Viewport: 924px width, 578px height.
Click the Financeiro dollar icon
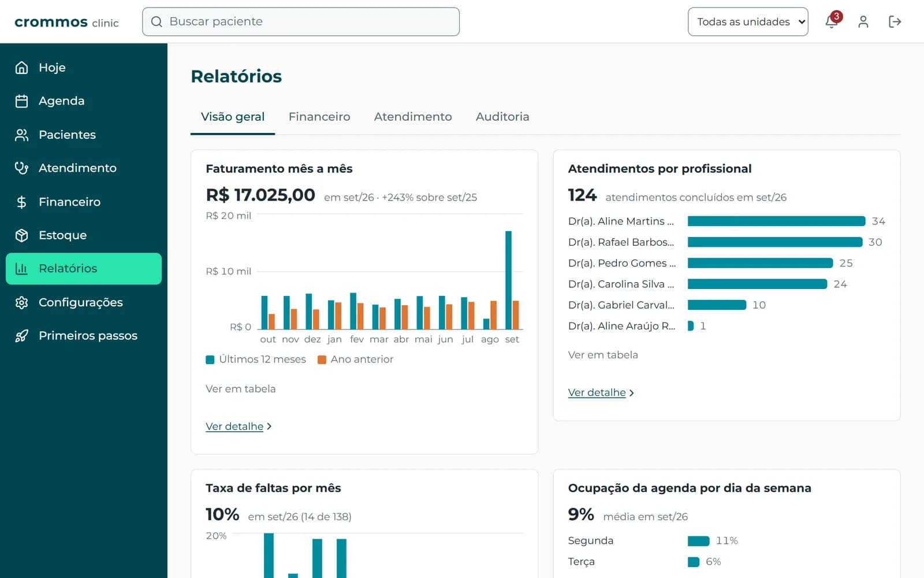21,202
